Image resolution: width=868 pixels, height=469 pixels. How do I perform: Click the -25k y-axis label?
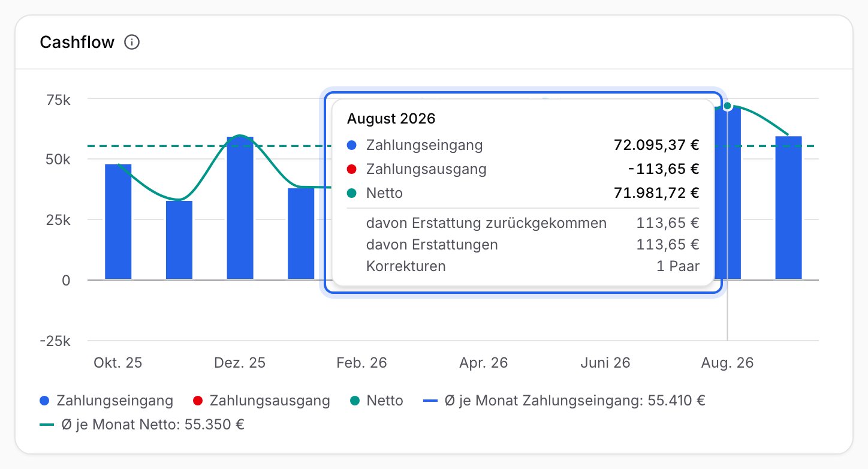click(x=55, y=341)
